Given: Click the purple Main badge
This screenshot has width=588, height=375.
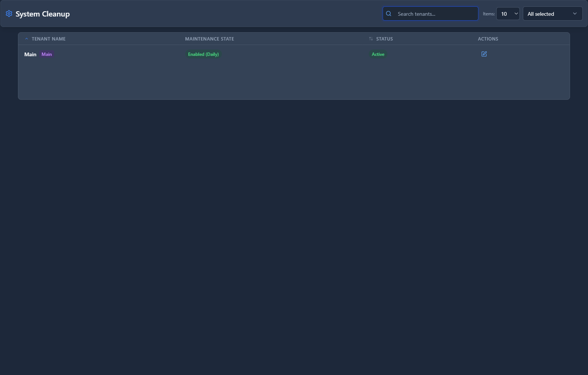Looking at the screenshot, I should tap(47, 54).
